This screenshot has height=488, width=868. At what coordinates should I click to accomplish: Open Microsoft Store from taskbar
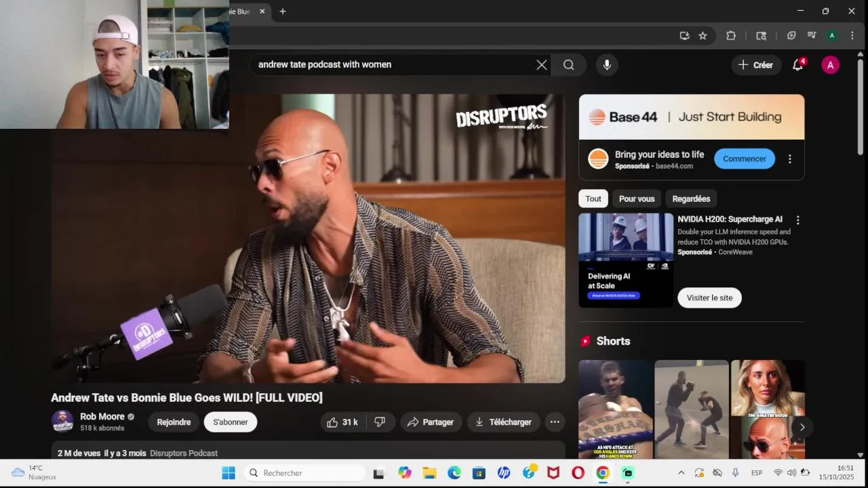point(479,473)
